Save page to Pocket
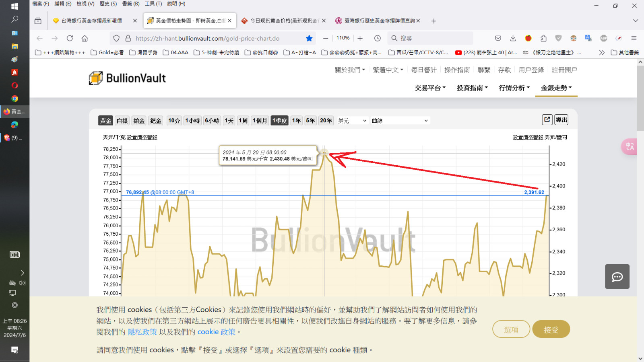Image resolution: width=644 pixels, height=362 pixels. pyautogui.click(x=498, y=38)
